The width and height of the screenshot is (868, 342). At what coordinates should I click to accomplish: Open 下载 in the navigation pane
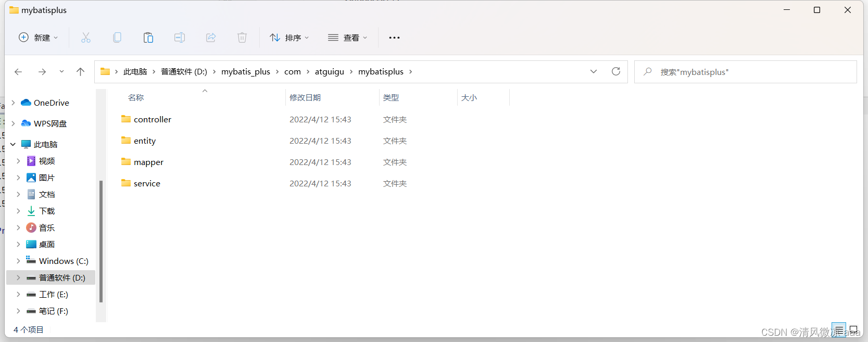[x=47, y=211]
